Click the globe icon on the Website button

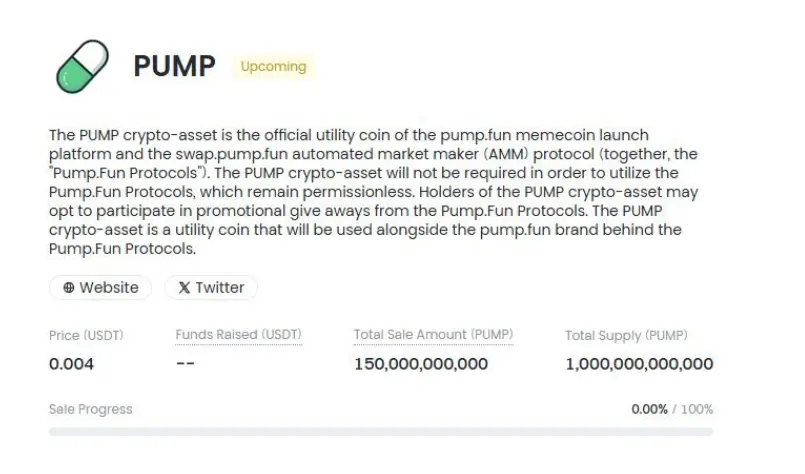point(69,288)
